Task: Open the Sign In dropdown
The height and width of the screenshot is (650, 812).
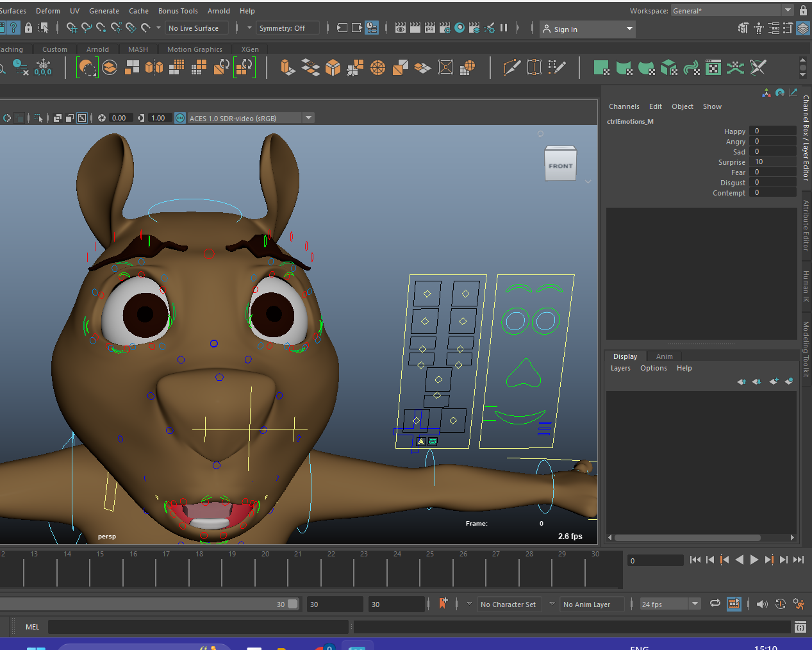Action: tap(586, 28)
